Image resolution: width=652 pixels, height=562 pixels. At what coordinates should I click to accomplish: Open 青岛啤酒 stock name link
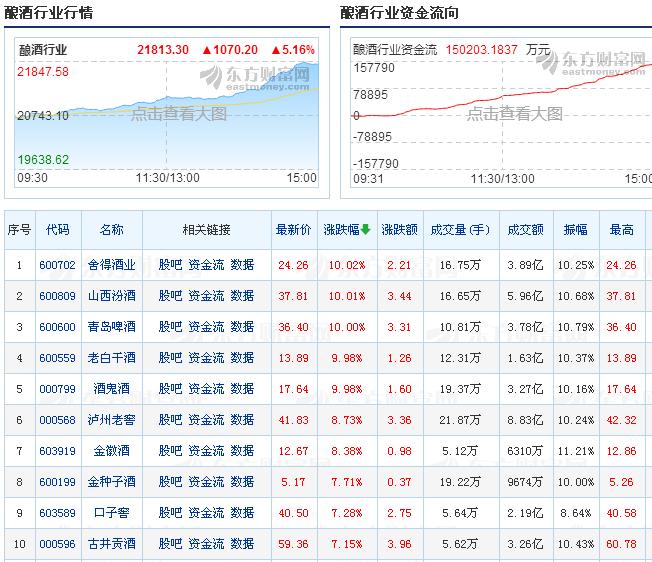click(x=111, y=327)
